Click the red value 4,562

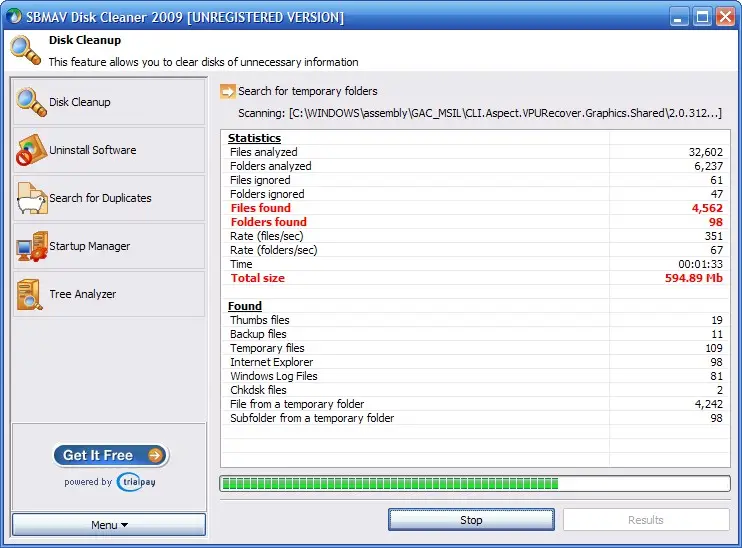(707, 208)
